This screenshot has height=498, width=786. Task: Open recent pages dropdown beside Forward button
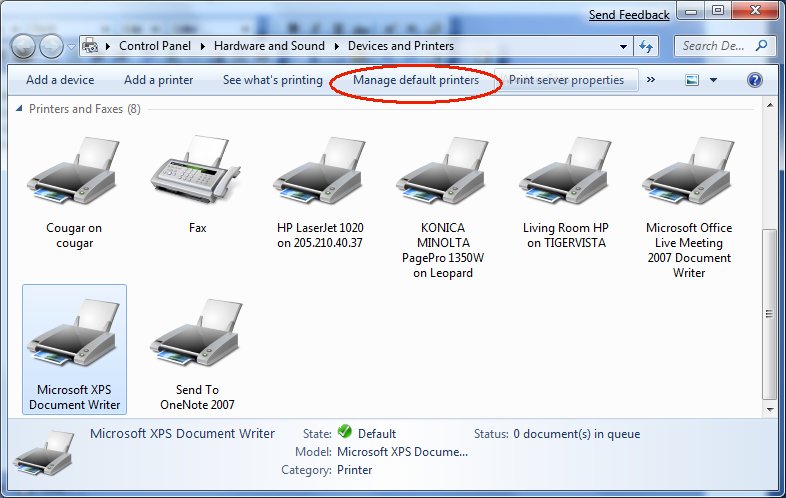71,47
